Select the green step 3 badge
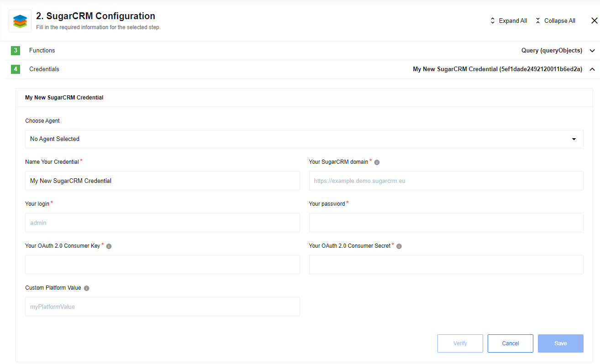 (x=15, y=50)
